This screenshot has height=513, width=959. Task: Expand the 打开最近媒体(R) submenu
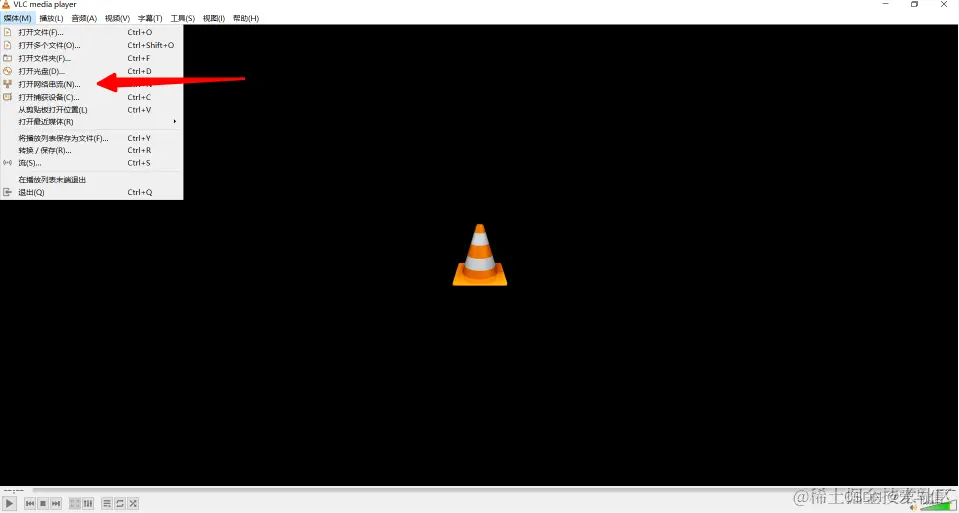[92, 122]
